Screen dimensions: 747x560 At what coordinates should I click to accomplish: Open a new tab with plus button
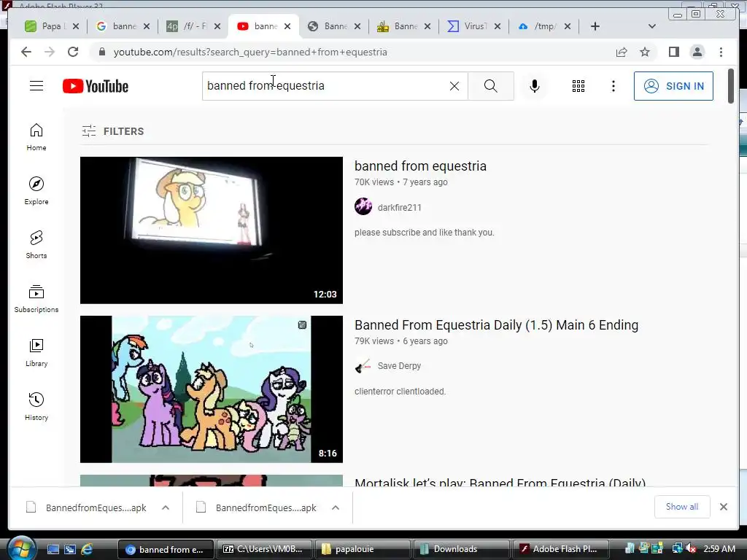[595, 26]
